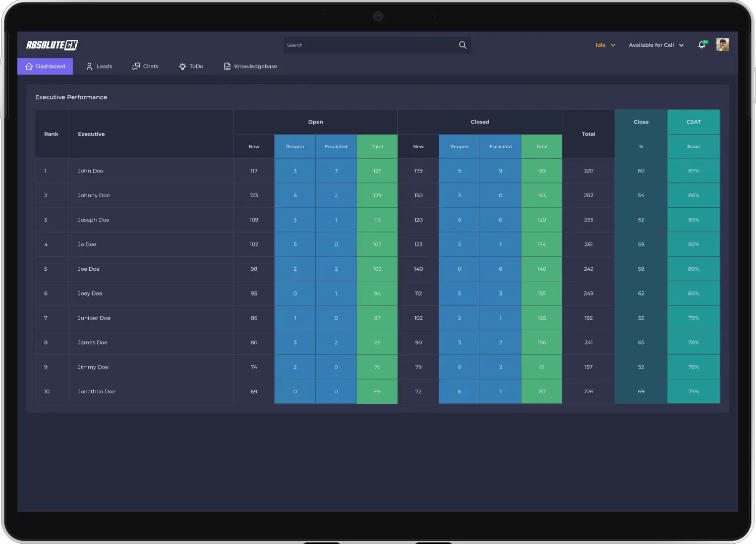
Task: Select the Executive column header
Action: pyautogui.click(x=91, y=134)
